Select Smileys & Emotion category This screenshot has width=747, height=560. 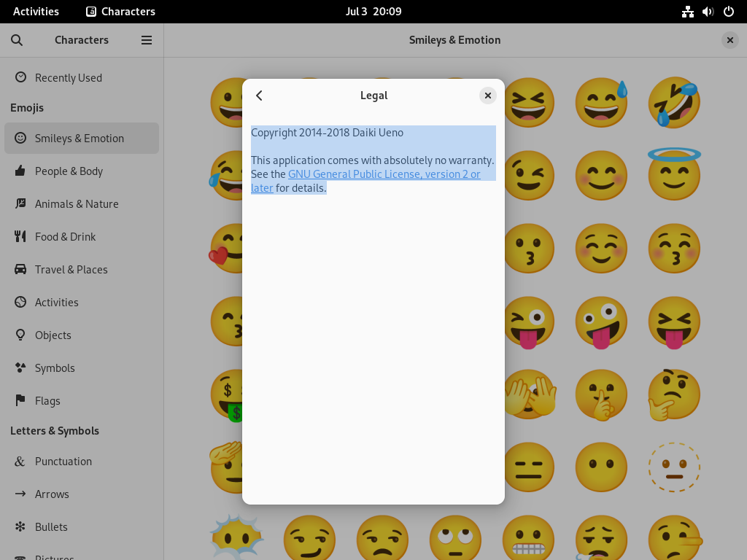point(82,138)
